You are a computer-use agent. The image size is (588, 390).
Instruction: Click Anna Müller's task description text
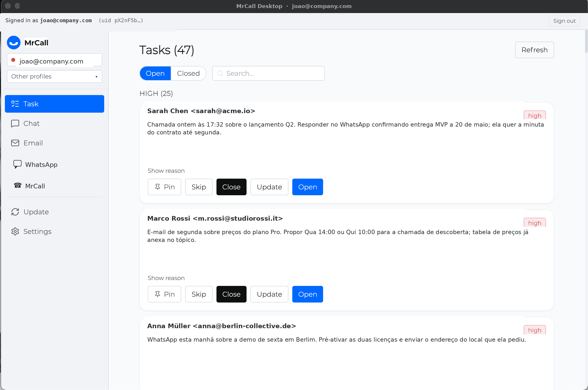(337, 339)
